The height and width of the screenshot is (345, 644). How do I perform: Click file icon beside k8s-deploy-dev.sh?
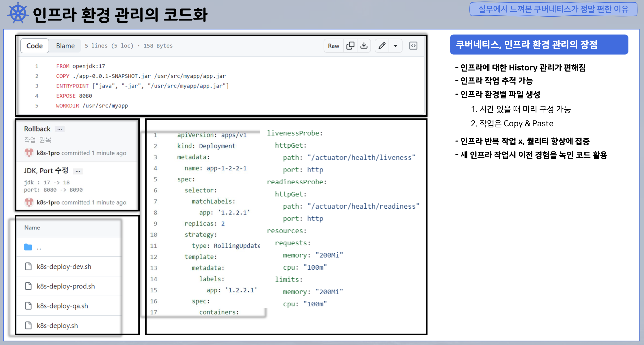coord(28,266)
